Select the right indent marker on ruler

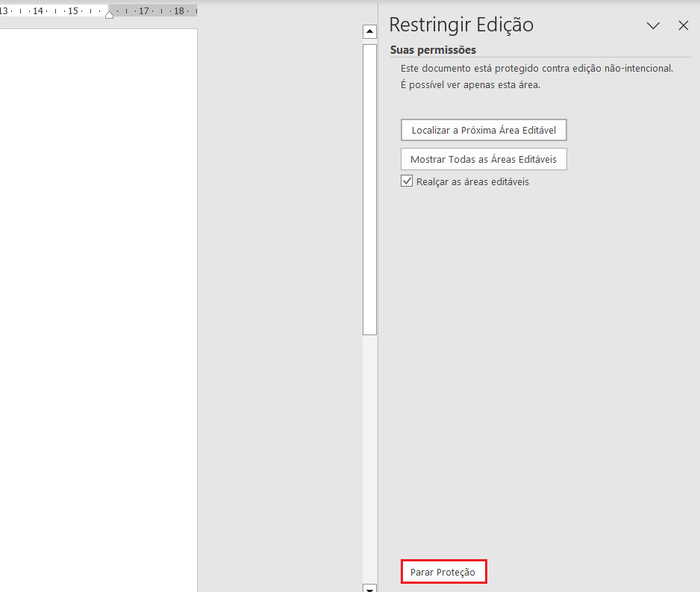click(x=110, y=15)
